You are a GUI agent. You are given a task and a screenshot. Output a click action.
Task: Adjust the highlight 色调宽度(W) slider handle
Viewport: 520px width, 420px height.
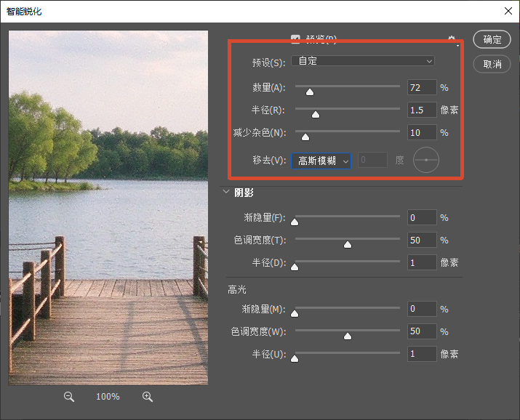(x=348, y=336)
